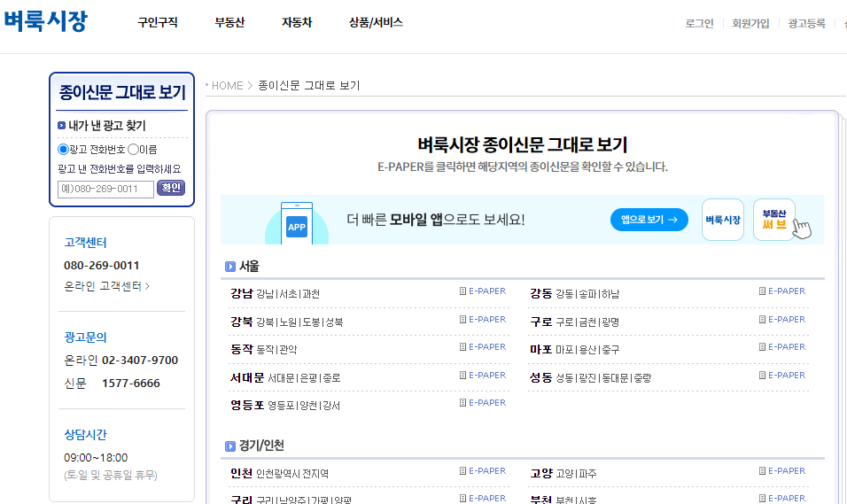Click the 앱으로 보기 button
The image size is (847, 504).
click(649, 220)
